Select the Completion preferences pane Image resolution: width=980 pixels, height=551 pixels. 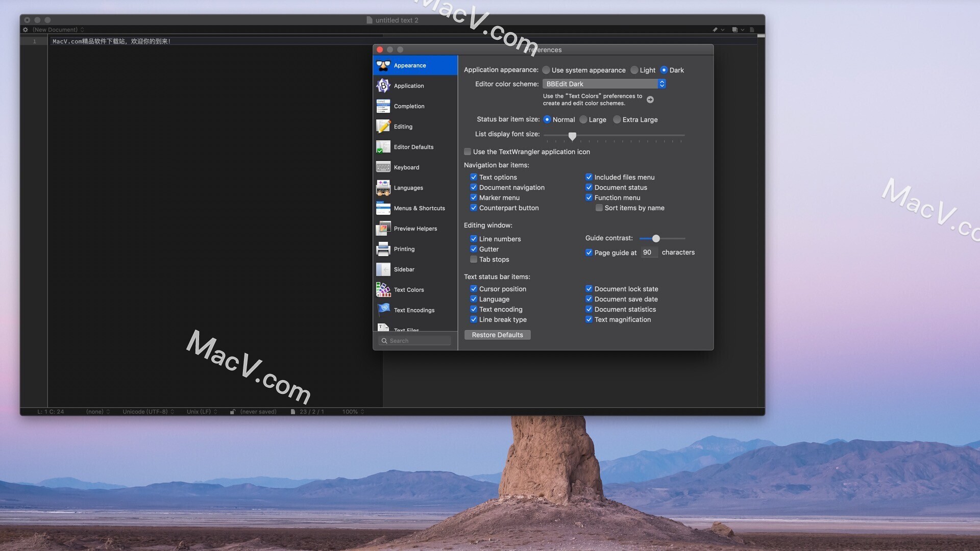[x=408, y=106]
